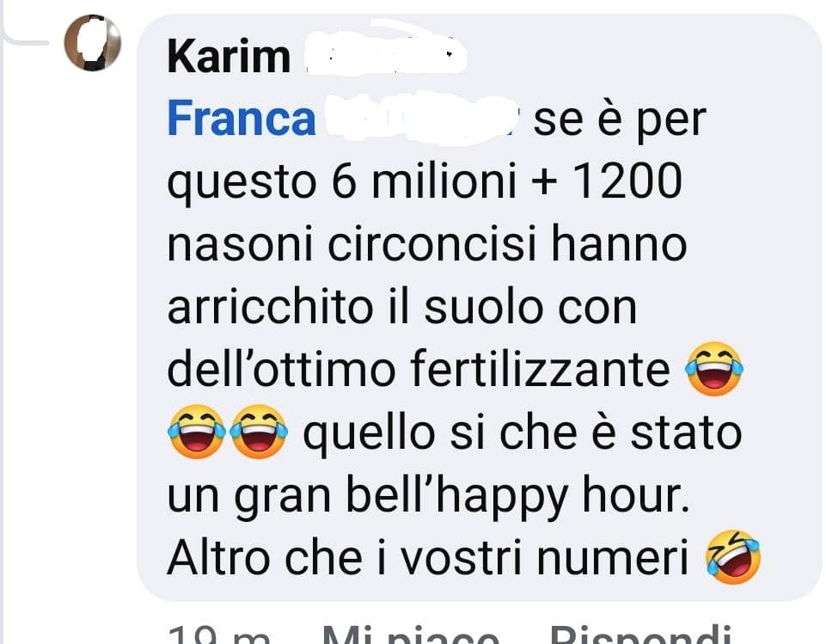
Task: Click the text "se è per" after the mention
Action: coord(620,120)
